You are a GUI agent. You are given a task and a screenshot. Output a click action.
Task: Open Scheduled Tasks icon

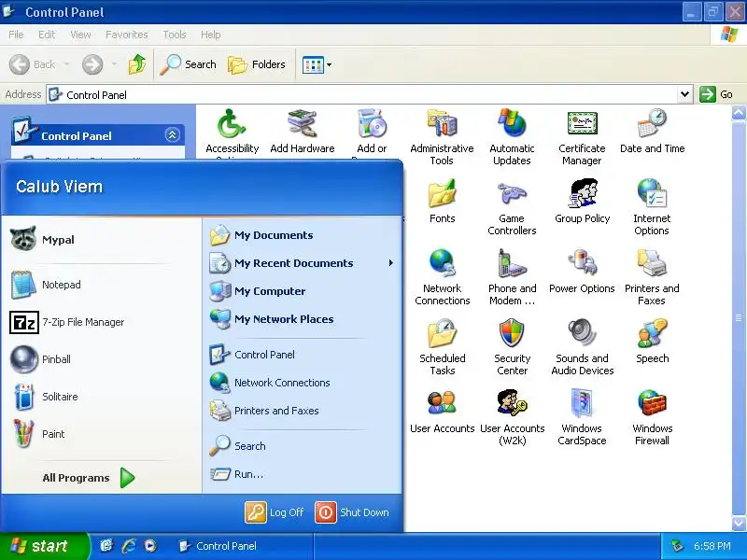[442, 347]
